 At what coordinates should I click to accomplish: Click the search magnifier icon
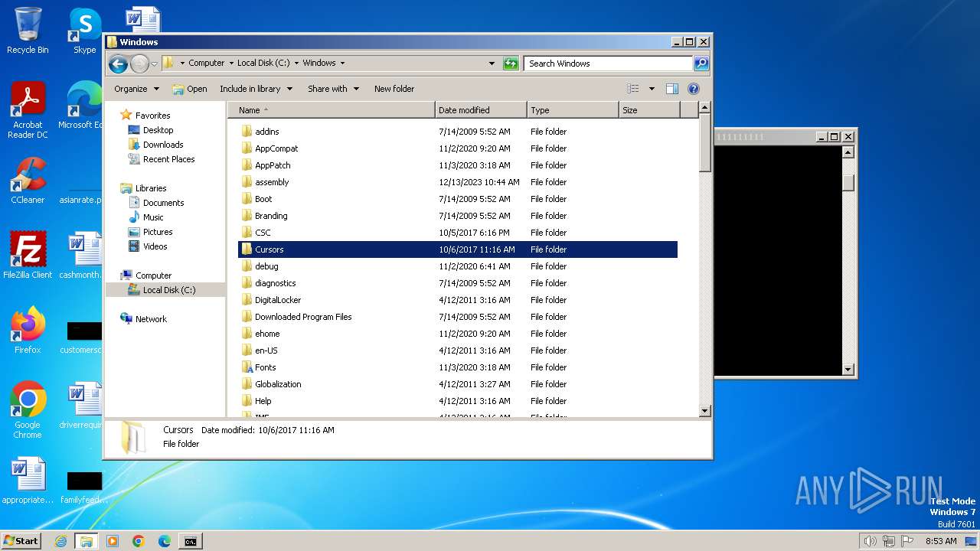point(701,64)
